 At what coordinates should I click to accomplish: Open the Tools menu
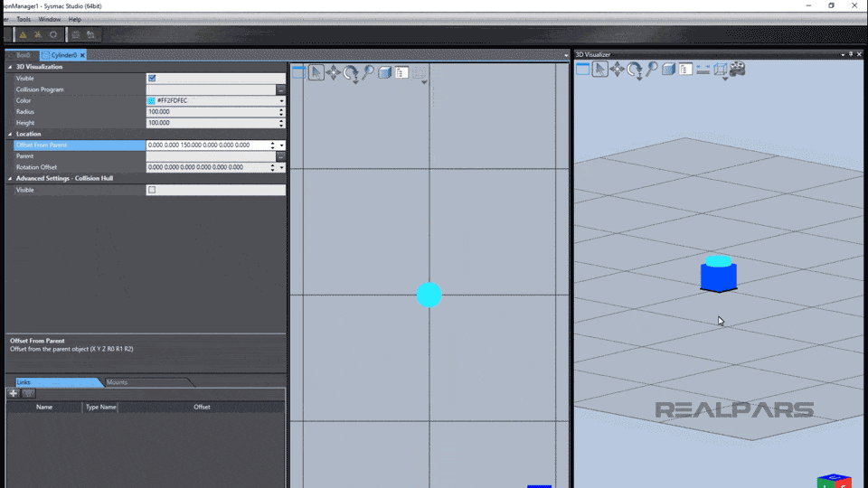(x=24, y=19)
